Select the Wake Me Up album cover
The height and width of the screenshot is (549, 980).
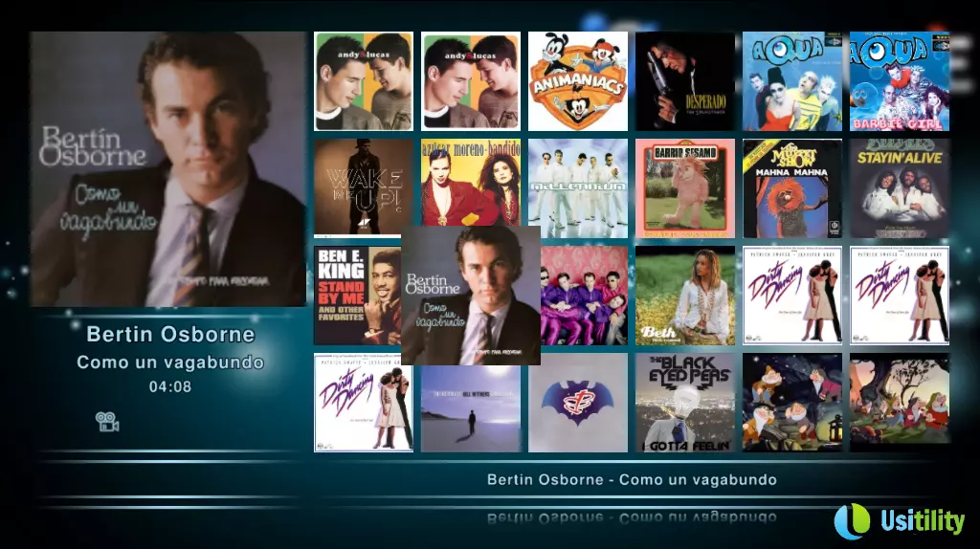tap(357, 187)
